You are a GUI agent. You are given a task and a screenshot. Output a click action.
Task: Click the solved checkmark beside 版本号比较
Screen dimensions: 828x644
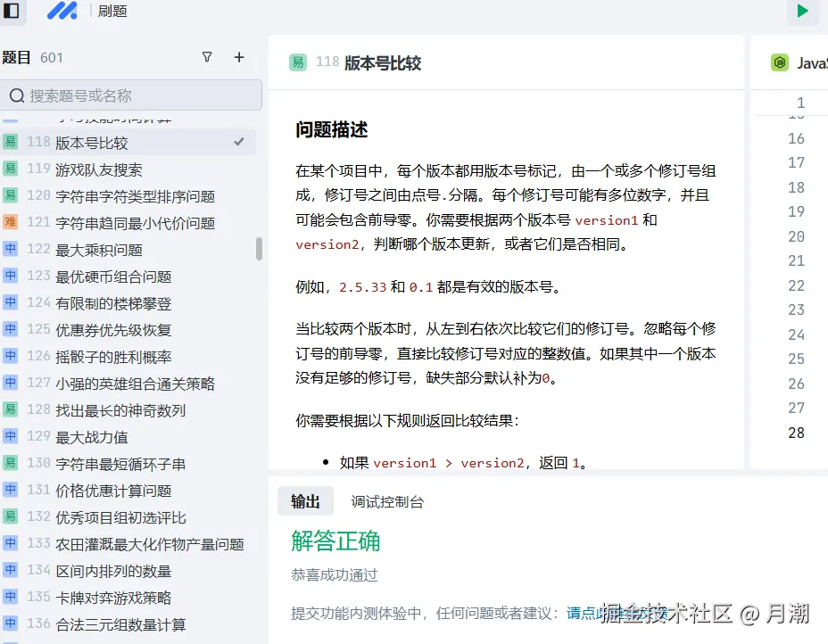click(x=239, y=141)
